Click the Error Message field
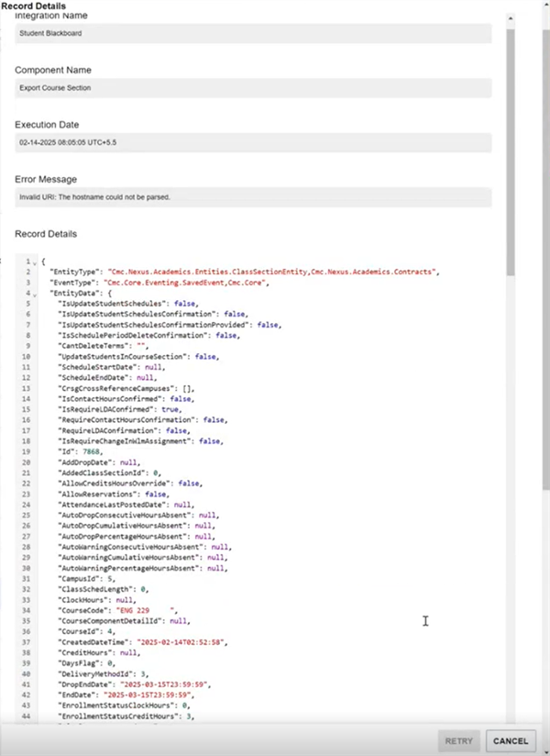 [253, 196]
